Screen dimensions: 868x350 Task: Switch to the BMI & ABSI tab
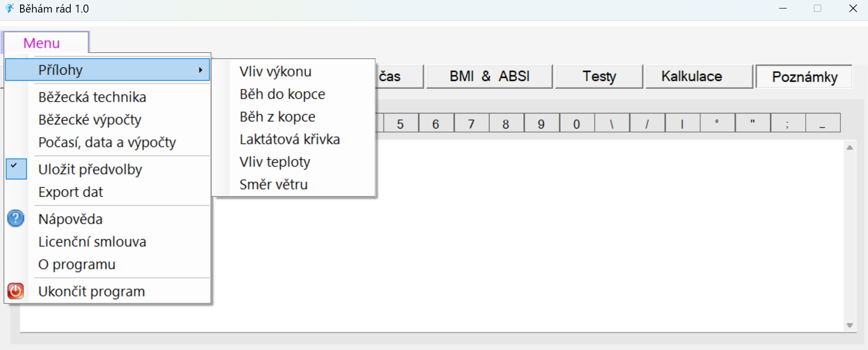[x=489, y=76]
